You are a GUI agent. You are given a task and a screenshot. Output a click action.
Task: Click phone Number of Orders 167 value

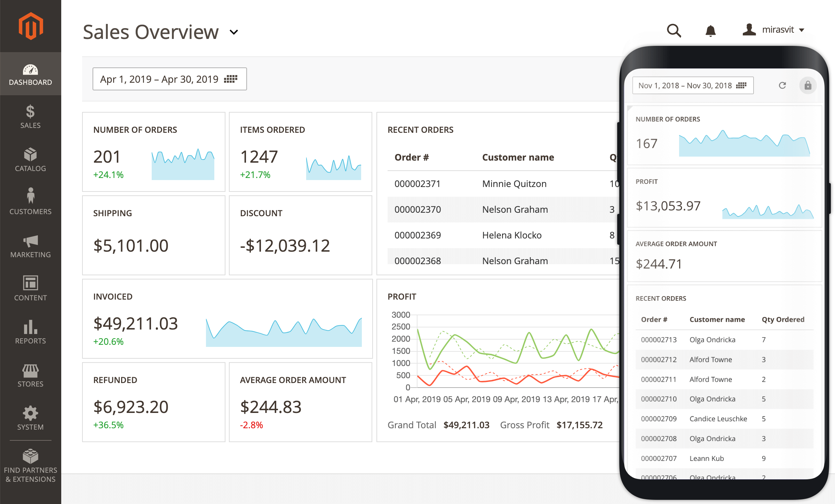point(646,144)
